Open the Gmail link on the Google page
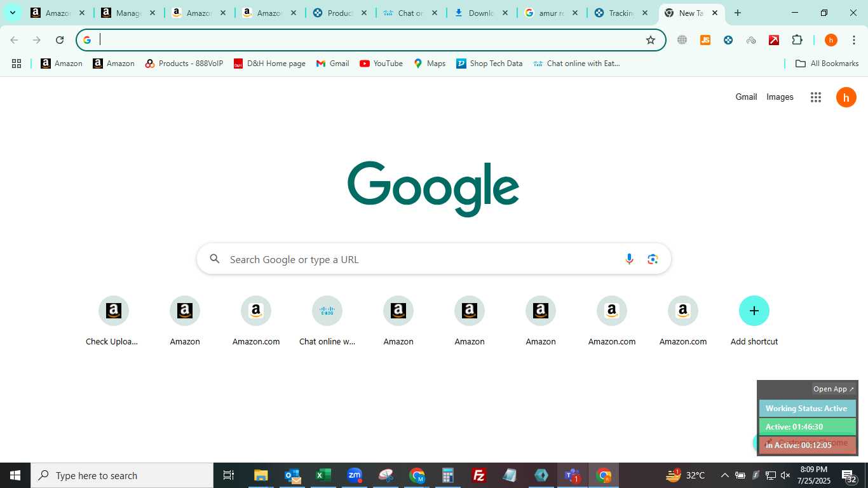The width and height of the screenshot is (868, 488). point(746,97)
